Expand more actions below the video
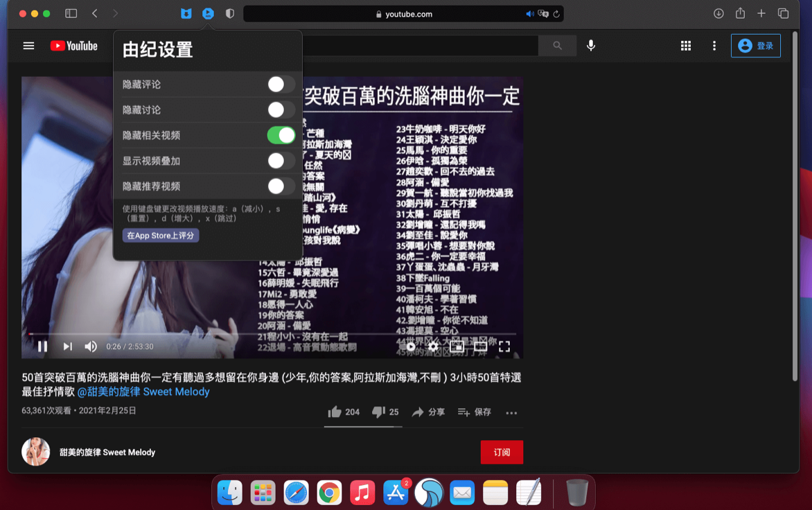Image resolution: width=812 pixels, height=510 pixels. pos(511,413)
